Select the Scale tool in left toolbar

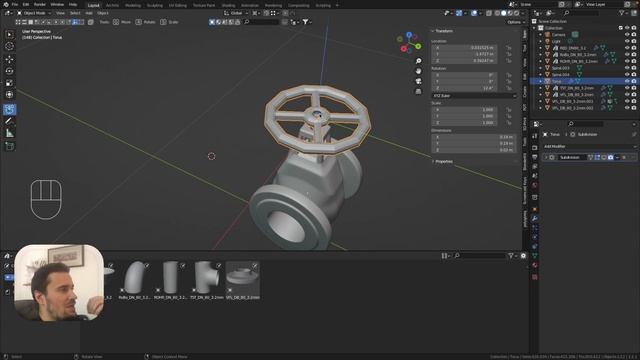[x=9, y=83]
